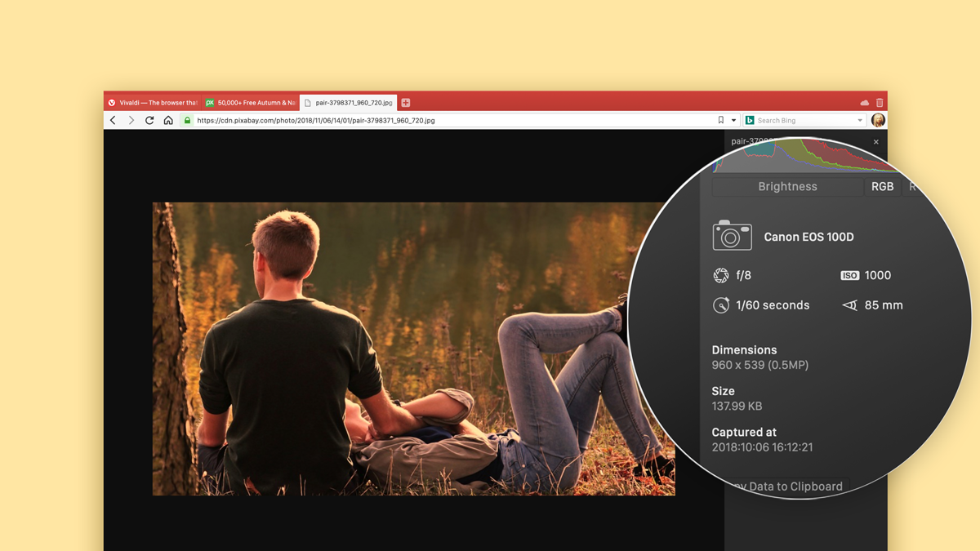Open a new tab with the plus button

(405, 103)
